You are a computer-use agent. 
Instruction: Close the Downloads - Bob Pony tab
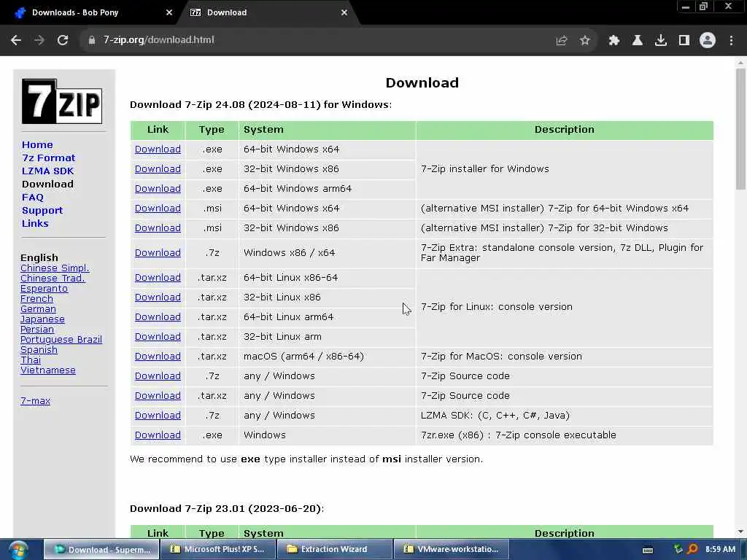pyautogui.click(x=169, y=13)
